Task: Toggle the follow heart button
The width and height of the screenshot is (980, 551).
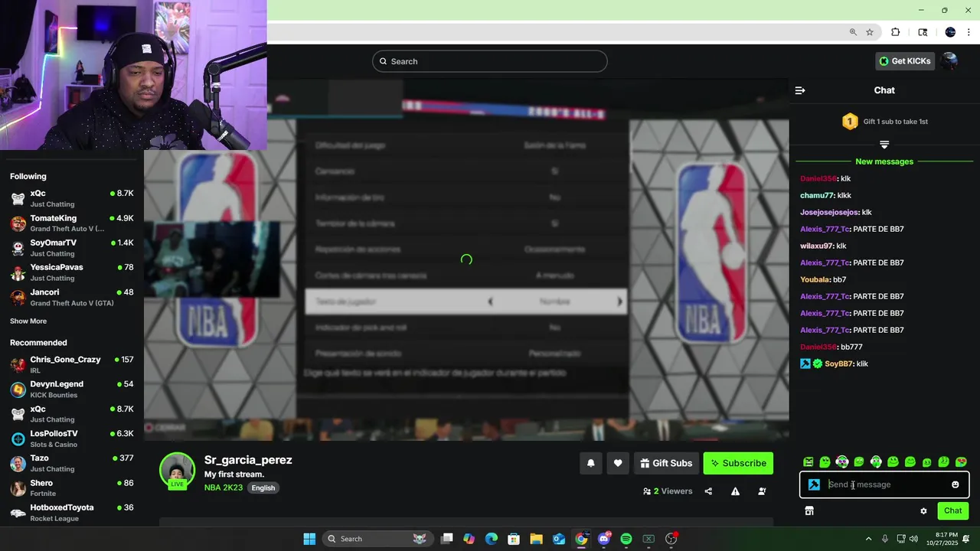Action: (x=618, y=463)
